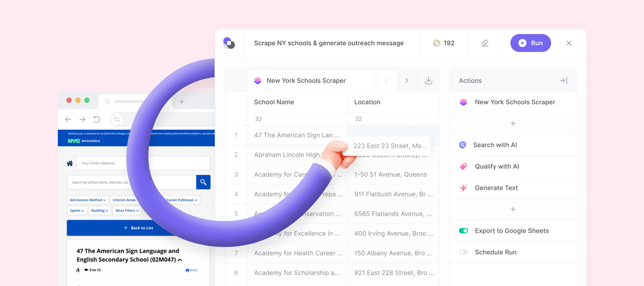This screenshot has width=644, height=286.
Task: Select the Qualify with AI action
Action: coord(496,166)
